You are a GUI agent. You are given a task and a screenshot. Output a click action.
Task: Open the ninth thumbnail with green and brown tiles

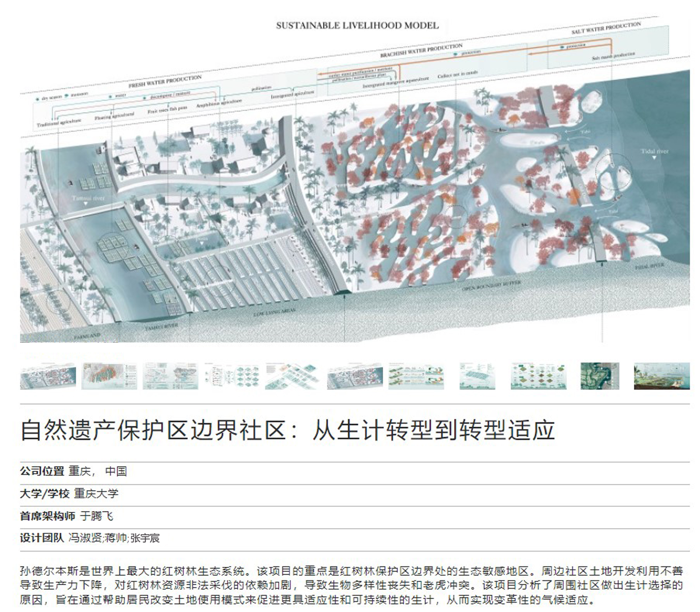538,376
